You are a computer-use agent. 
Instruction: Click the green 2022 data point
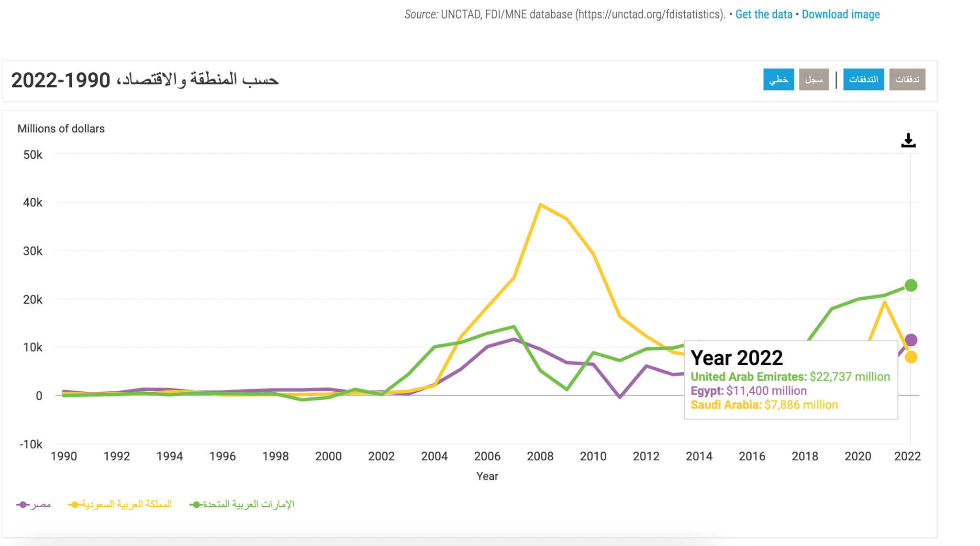911,285
